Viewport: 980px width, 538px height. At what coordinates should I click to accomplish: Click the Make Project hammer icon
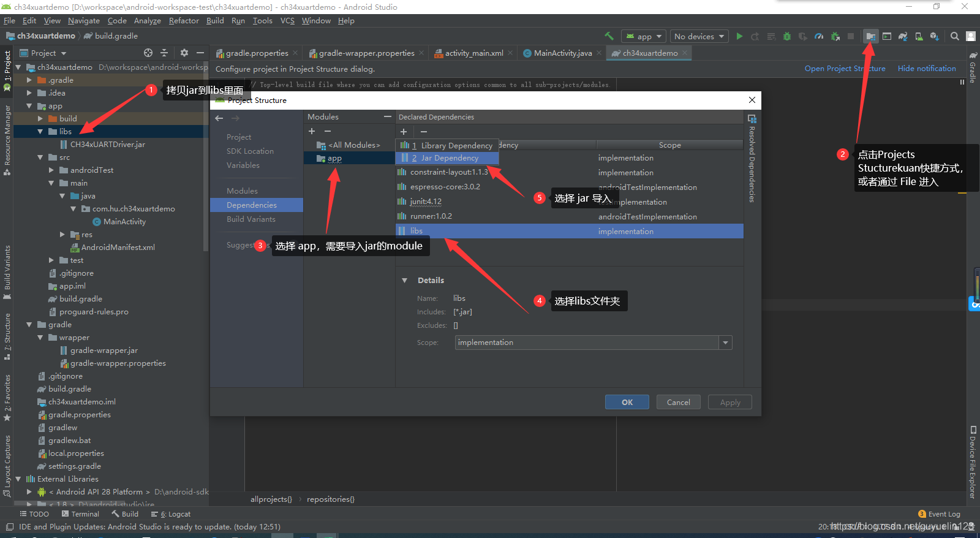pos(609,36)
